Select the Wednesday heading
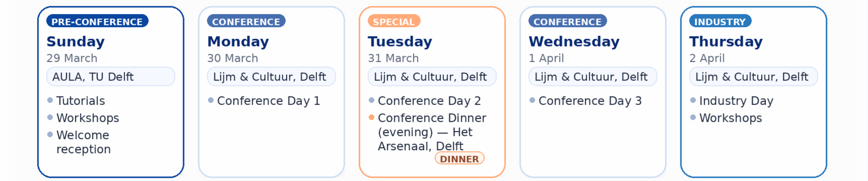 (574, 41)
